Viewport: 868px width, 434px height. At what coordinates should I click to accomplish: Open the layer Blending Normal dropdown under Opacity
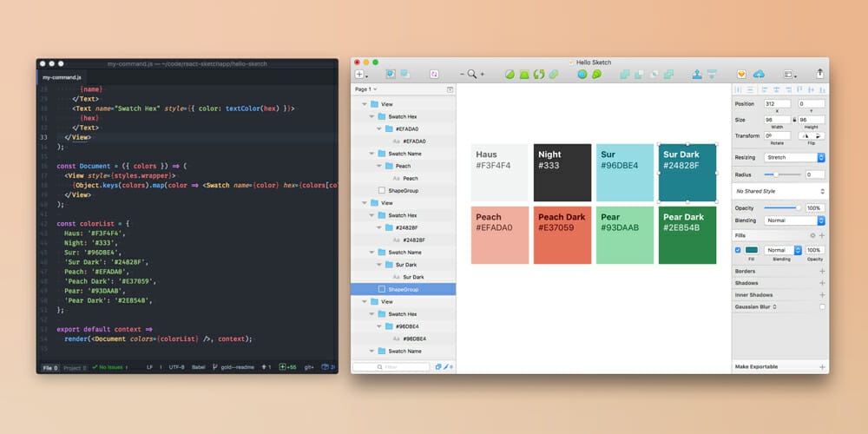click(794, 220)
